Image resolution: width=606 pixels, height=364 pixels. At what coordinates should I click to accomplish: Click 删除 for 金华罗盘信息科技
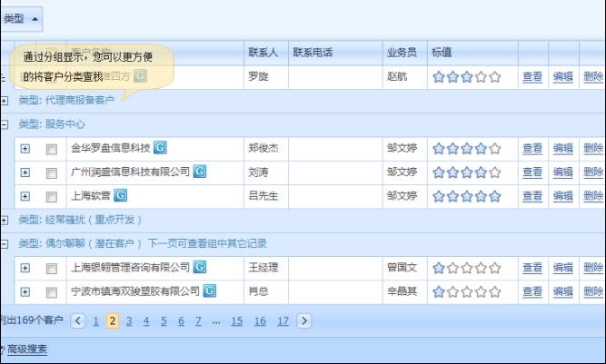coord(593,148)
